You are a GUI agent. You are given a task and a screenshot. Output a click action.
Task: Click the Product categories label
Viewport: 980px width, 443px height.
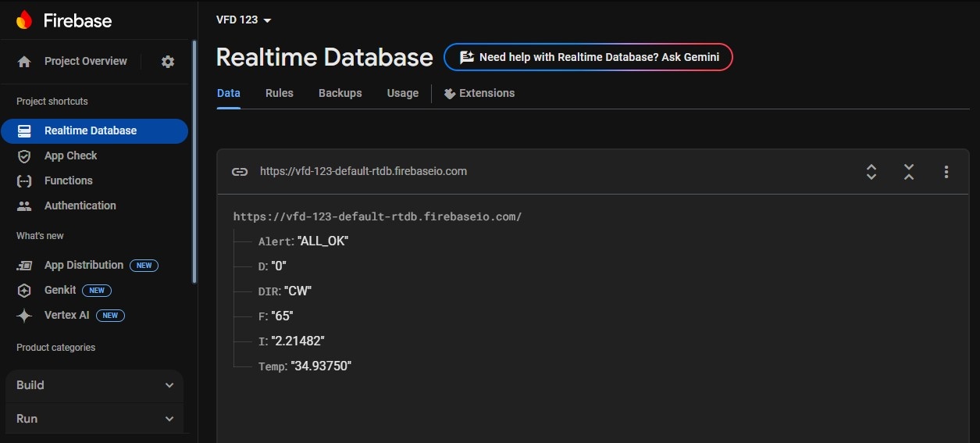coord(55,348)
